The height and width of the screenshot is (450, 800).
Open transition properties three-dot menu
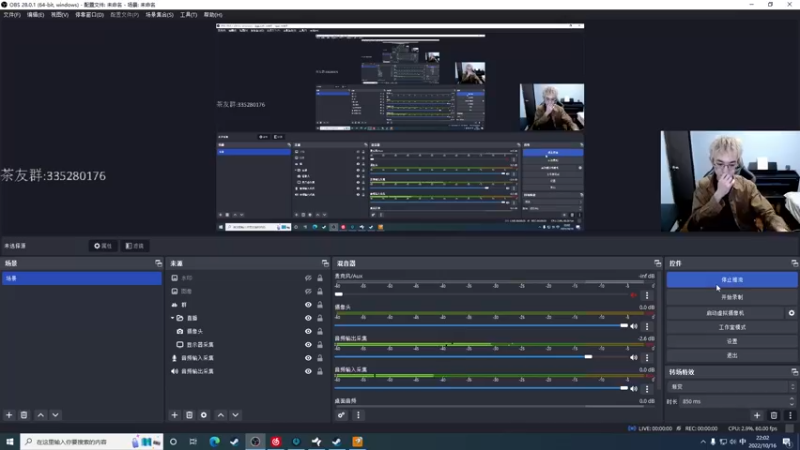click(790, 415)
